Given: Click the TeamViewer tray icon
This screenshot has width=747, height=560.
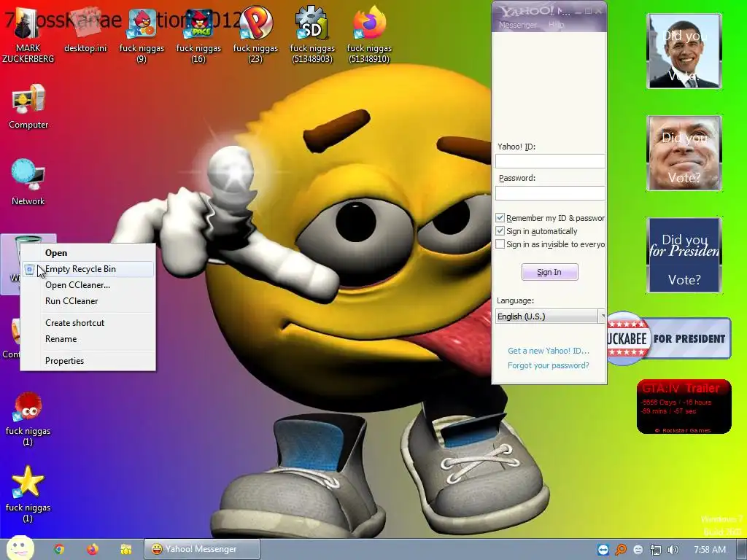Looking at the screenshot, I should tap(603, 550).
